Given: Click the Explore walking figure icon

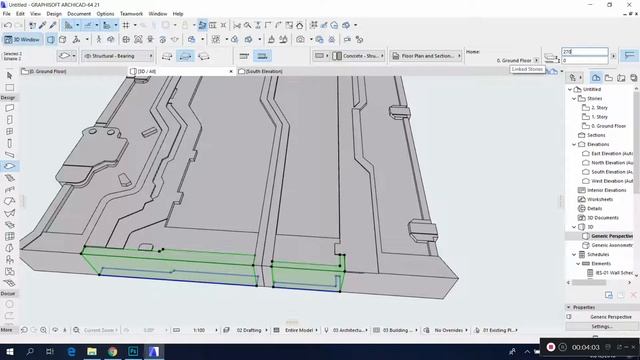Looking at the screenshot, I should [98, 40].
